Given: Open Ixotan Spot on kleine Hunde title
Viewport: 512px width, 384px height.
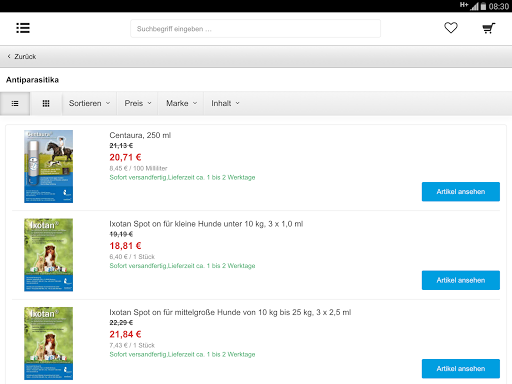Looking at the screenshot, I should click(x=206, y=224).
